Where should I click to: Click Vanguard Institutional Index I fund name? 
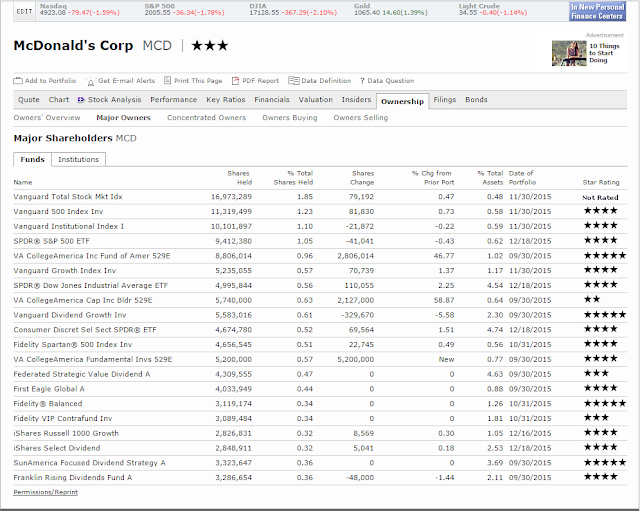pos(69,226)
